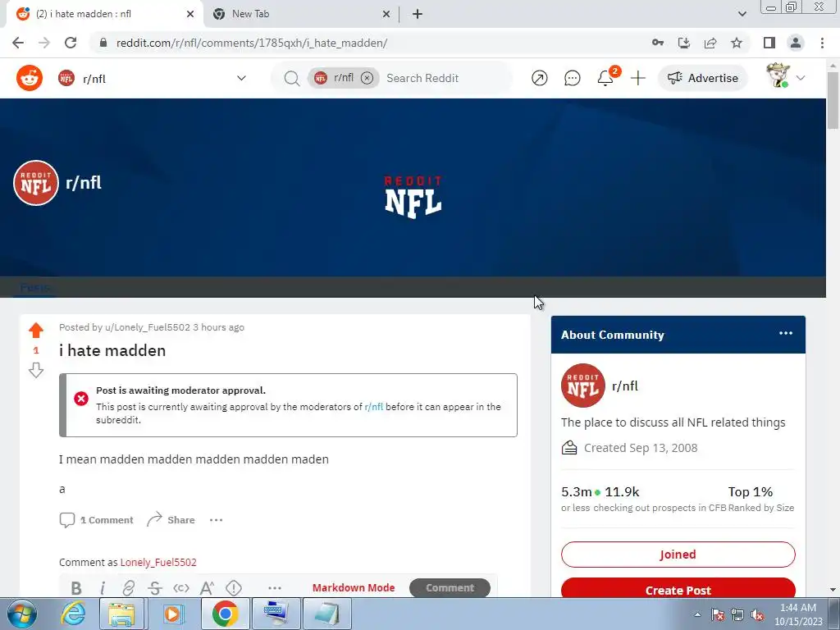Go back in the browser
The width and height of the screenshot is (840, 630).
click(18, 43)
